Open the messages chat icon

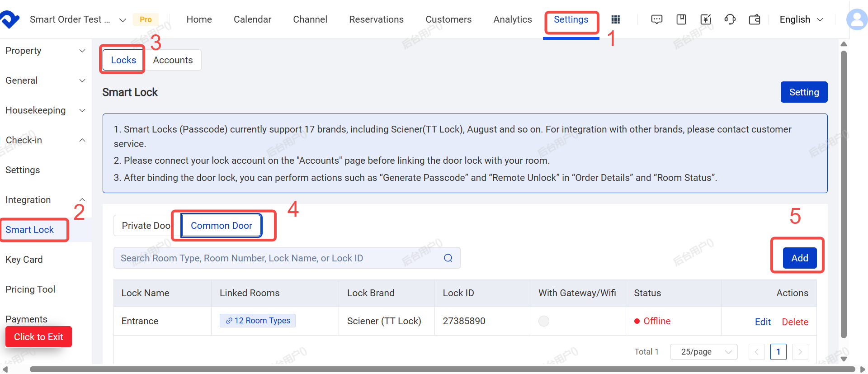point(656,19)
